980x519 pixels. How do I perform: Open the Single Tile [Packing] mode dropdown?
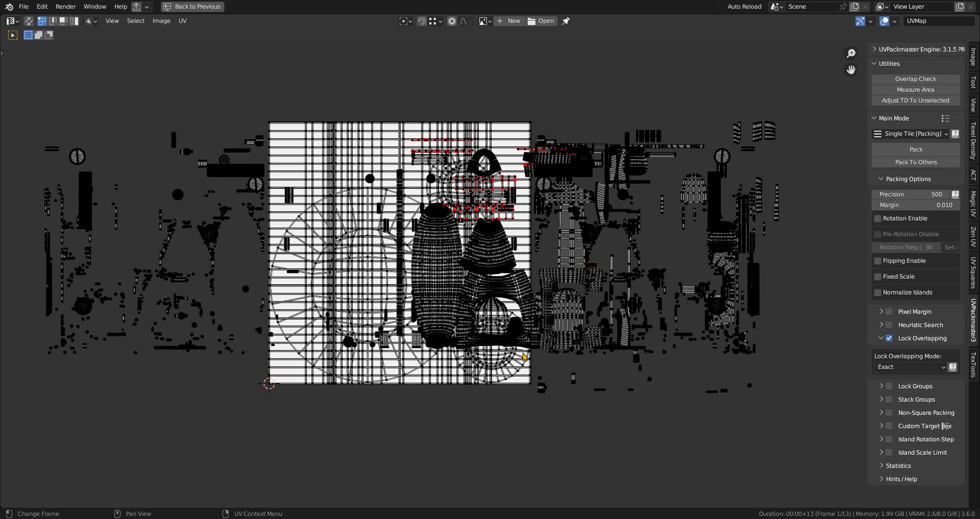coord(911,134)
